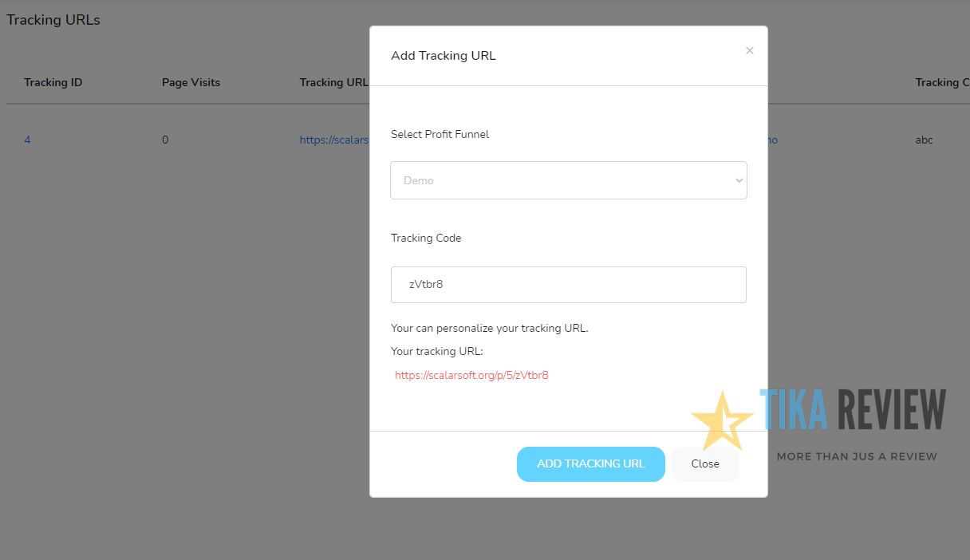
Task: Click the Tracking URLs page heading
Action: (x=53, y=19)
